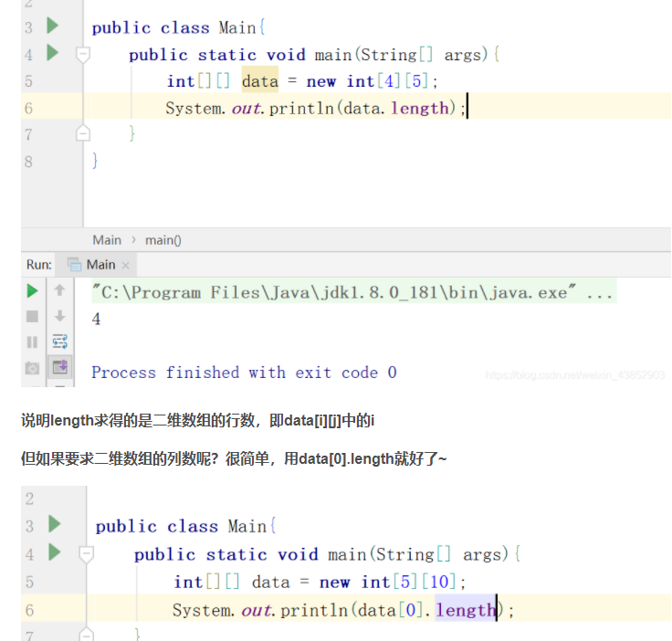Image resolution: width=672 pixels, height=641 pixels.
Task: Click the down arrow in the Run toolbar
Action: coord(59,316)
